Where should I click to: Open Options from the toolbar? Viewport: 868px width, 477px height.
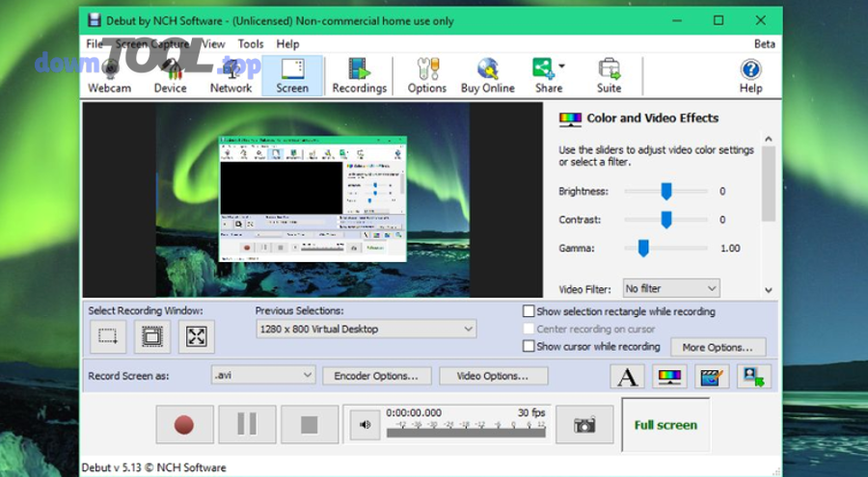point(426,75)
